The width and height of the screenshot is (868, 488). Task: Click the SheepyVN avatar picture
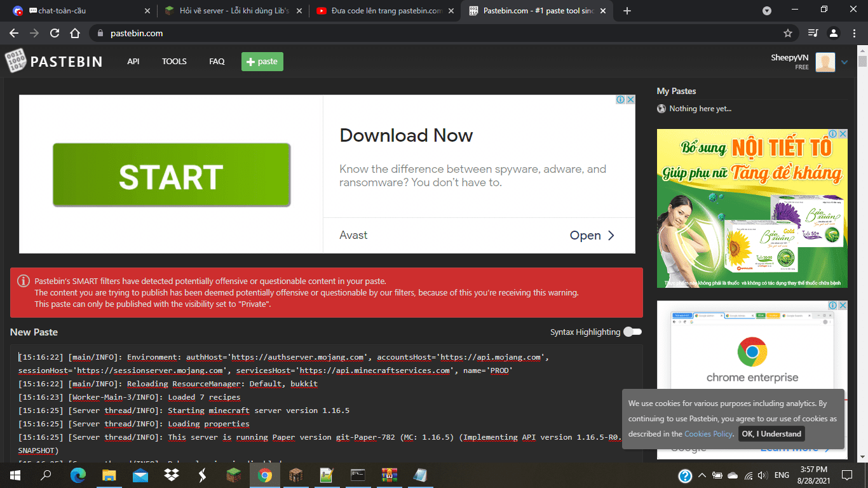pyautogui.click(x=825, y=62)
